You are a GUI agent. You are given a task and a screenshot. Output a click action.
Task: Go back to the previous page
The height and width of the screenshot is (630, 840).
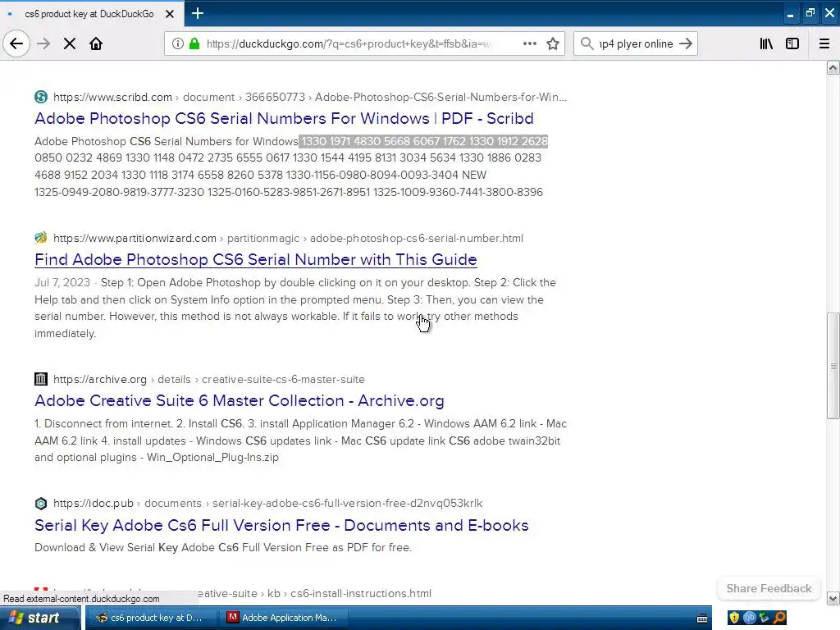click(x=16, y=43)
